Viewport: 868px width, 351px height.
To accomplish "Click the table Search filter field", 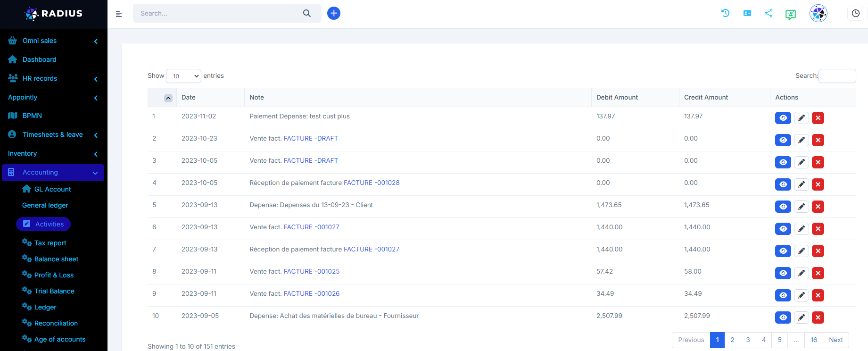I will pyautogui.click(x=837, y=76).
